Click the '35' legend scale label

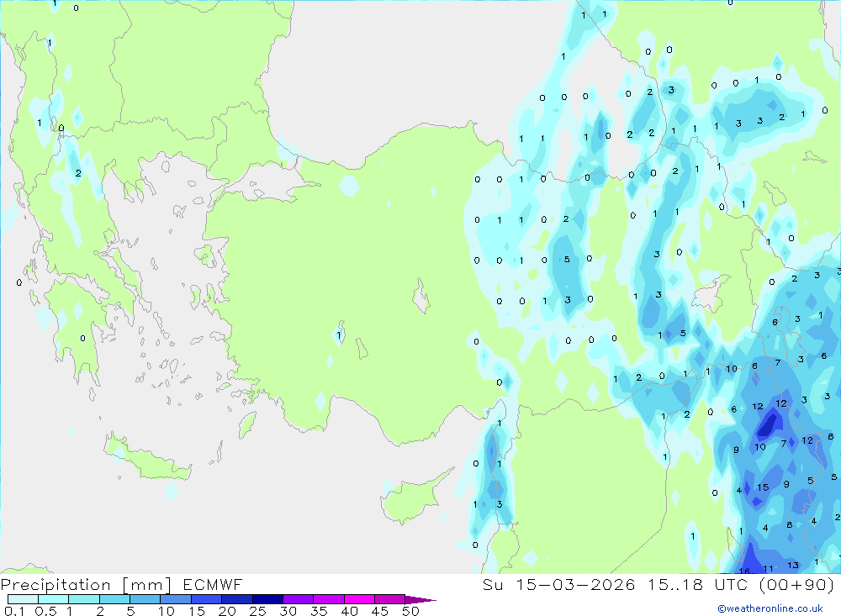coord(319,611)
